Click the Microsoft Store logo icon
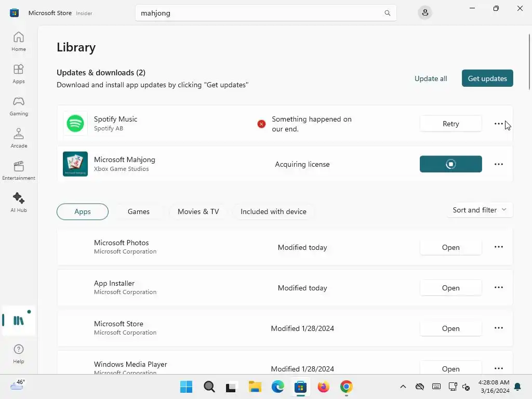The width and height of the screenshot is (532, 399). coord(14,13)
